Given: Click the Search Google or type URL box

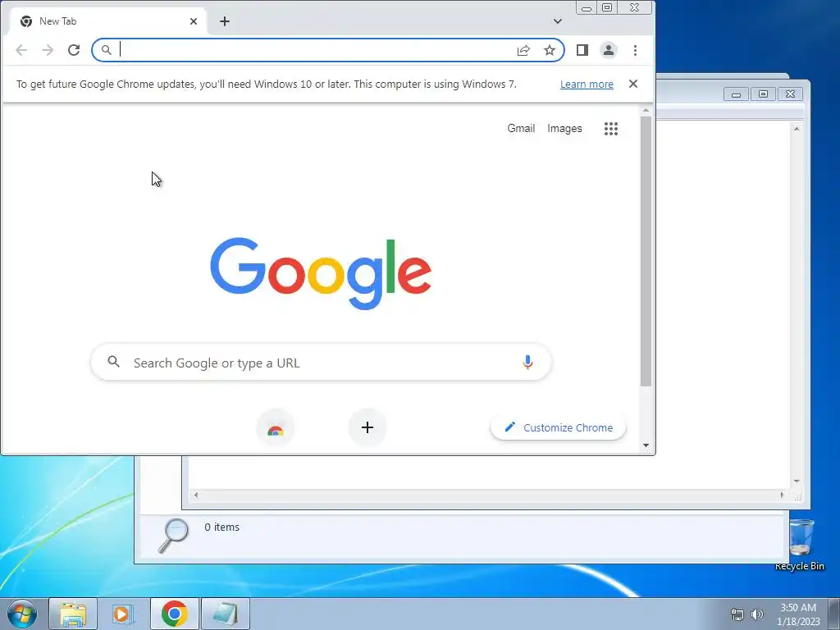Looking at the screenshot, I should point(322,363).
